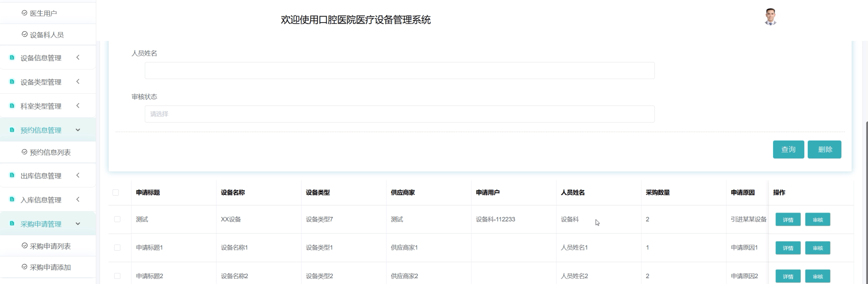The height and width of the screenshot is (284, 868).
Task: Expand 设备类型管理 with its chevron
Action: (78, 82)
